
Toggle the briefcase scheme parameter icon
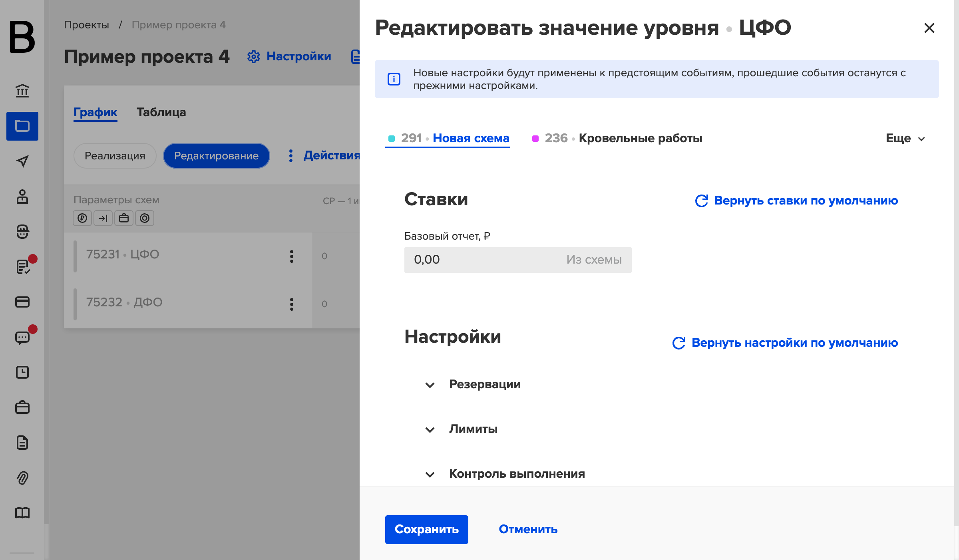pos(124,218)
